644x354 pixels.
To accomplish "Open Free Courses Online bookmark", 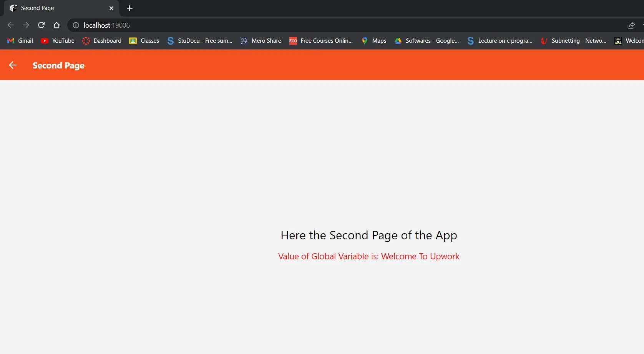I will [x=321, y=40].
